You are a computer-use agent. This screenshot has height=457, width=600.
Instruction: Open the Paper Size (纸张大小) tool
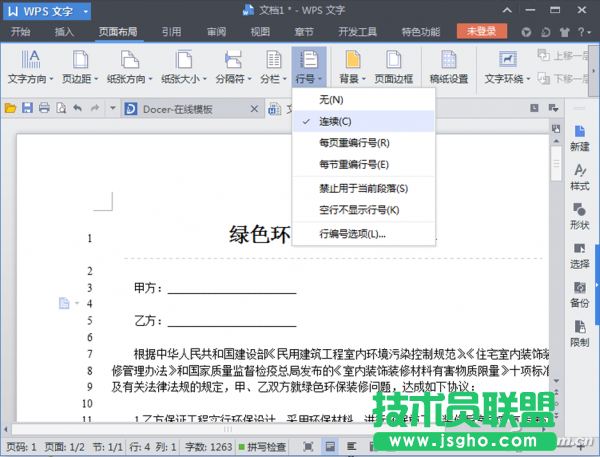(x=184, y=67)
